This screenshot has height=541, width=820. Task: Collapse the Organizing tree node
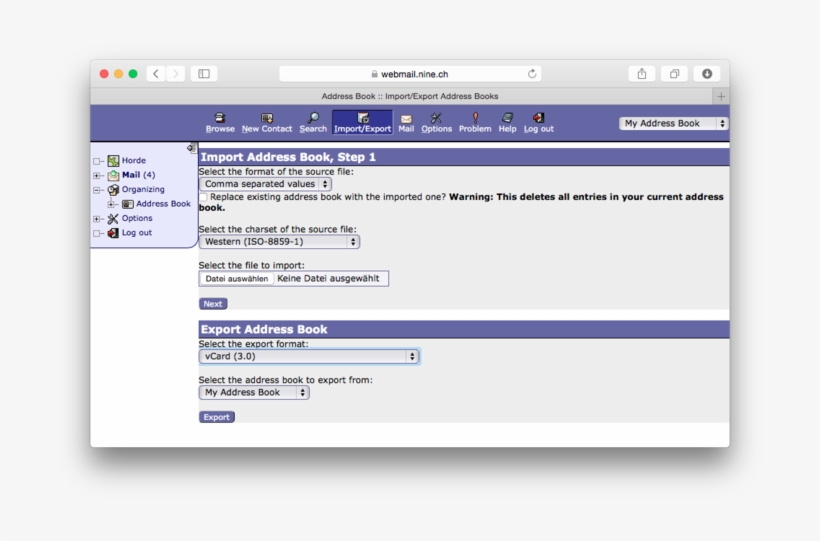coord(97,190)
